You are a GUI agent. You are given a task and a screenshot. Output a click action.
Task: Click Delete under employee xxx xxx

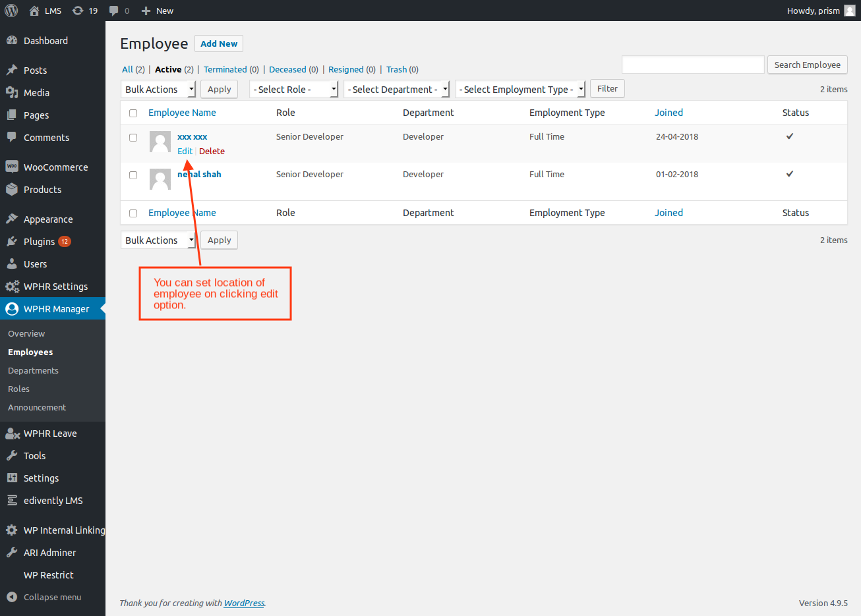(212, 151)
